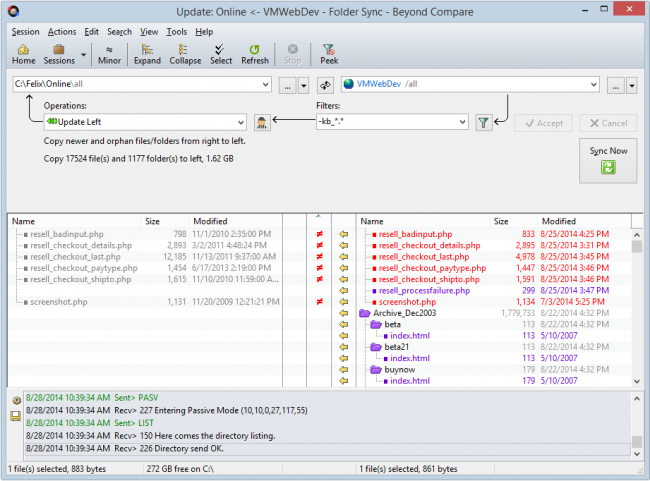
Task: Click the Sync Now button
Action: click(x=608, y=160)
